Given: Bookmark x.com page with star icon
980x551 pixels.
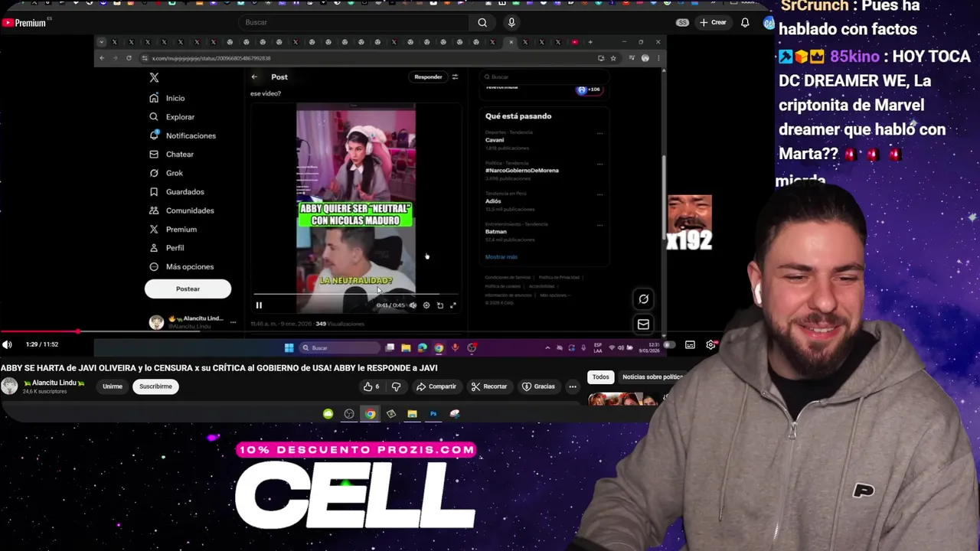Looking at the screenshot, I should pyautogui.click(x=613, y=58).
